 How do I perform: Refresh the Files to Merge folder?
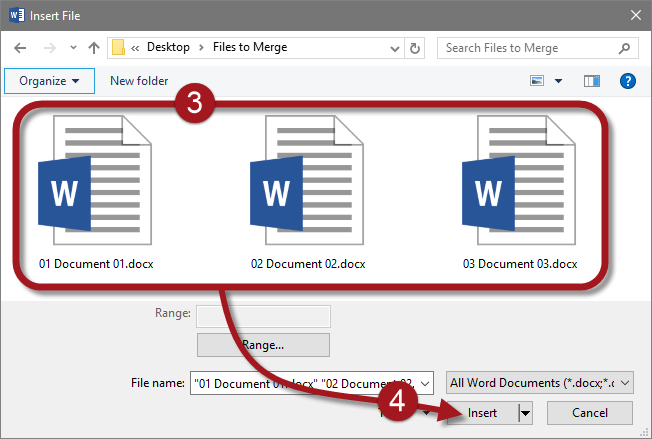click(416, 47)
